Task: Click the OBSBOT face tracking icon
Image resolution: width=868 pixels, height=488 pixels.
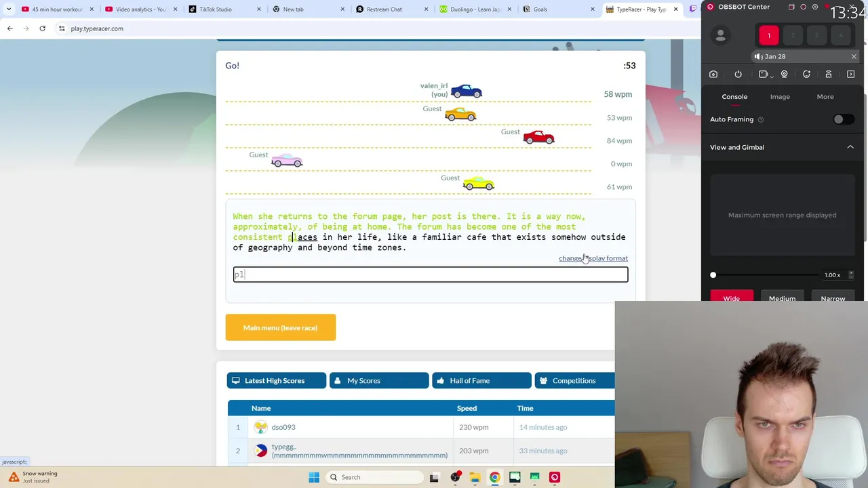Action: 806,75
